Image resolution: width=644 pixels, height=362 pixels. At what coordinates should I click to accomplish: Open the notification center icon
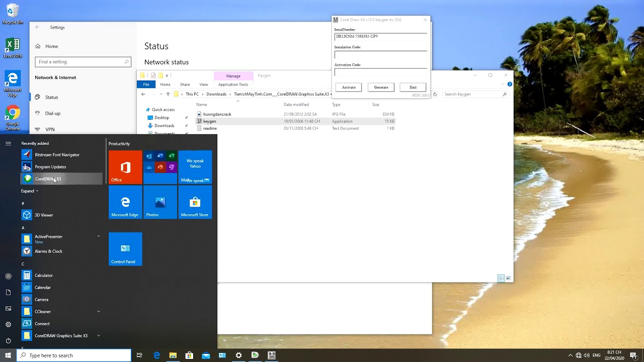point(633,355)
